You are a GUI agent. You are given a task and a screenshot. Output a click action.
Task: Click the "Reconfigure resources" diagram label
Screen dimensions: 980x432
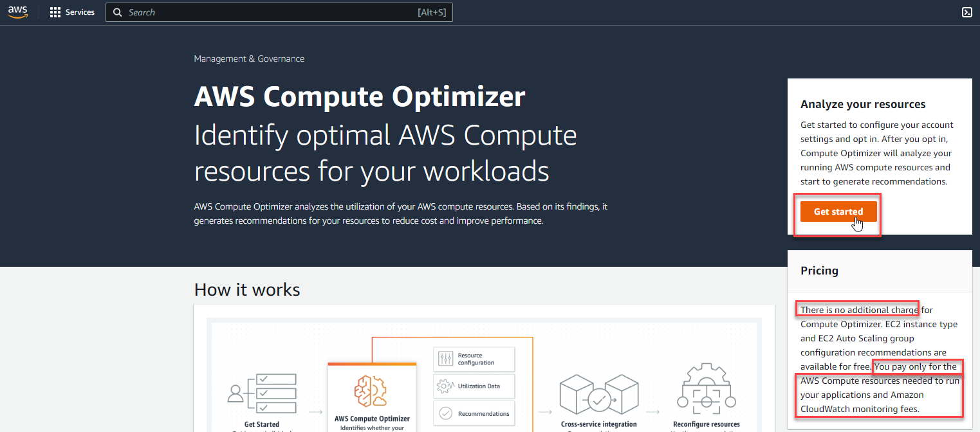[707, 424]
